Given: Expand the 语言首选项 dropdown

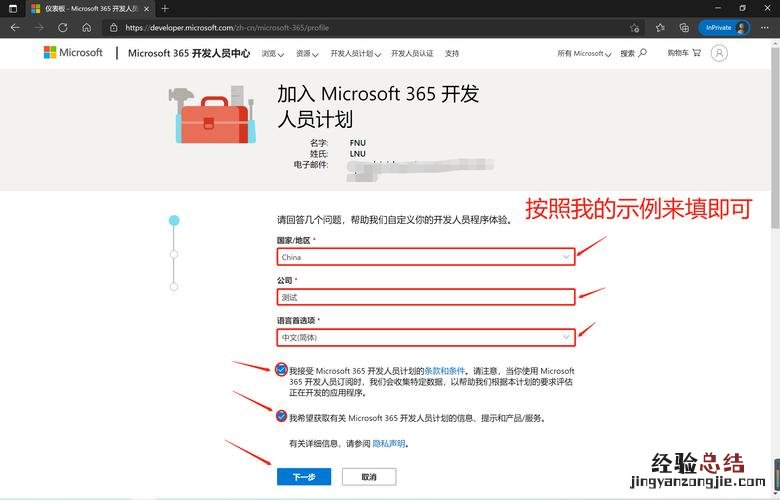Looking at the screenshot, I should (426, 337).
